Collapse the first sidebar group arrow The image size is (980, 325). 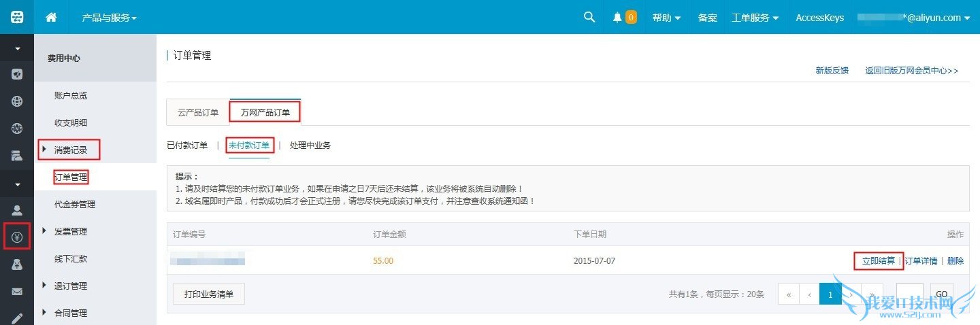point(17,49)
